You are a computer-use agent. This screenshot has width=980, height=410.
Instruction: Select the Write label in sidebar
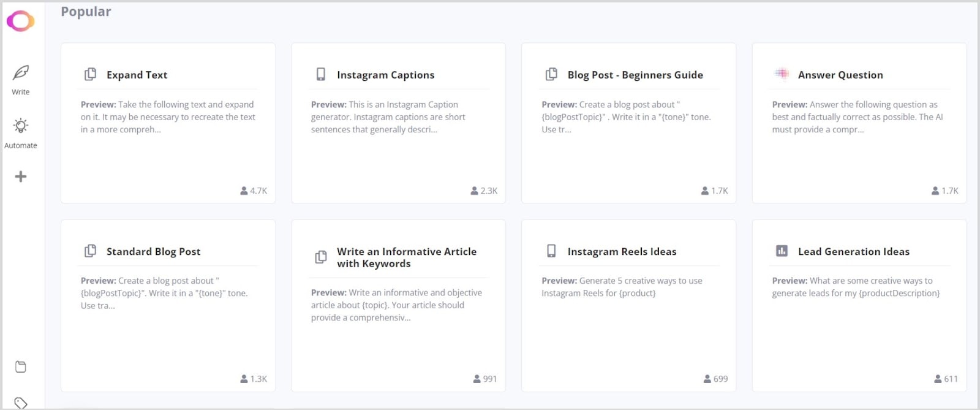21,92
